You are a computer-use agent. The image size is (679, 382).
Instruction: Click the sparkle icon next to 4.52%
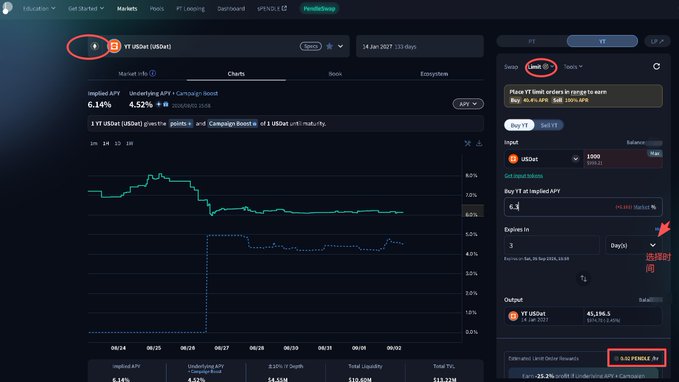click(x=158, y=104)
